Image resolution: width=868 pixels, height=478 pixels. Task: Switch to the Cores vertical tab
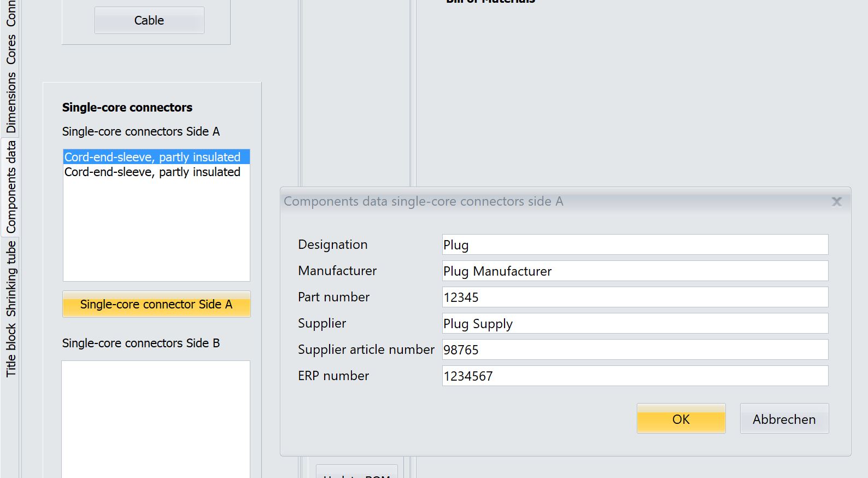click(x=11, y=49)
